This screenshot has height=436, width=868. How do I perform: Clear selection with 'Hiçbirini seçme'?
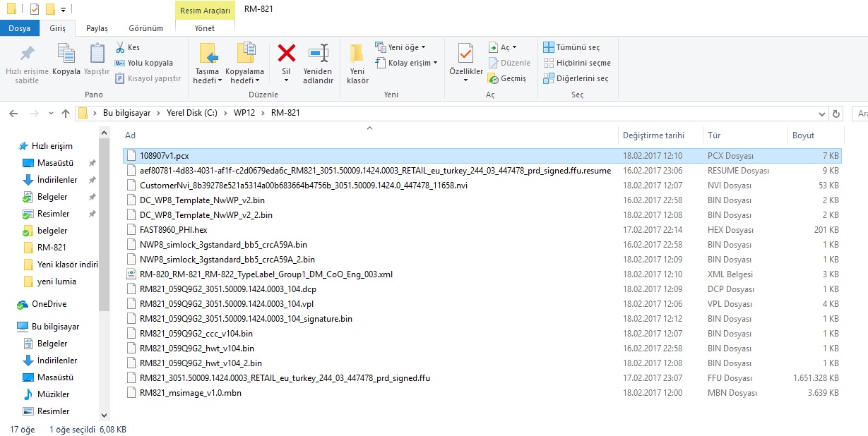coord(577,63)
